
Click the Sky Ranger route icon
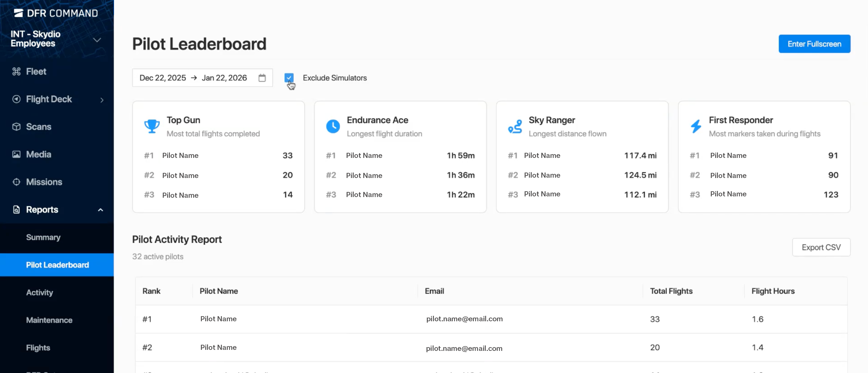click(515, 126)
